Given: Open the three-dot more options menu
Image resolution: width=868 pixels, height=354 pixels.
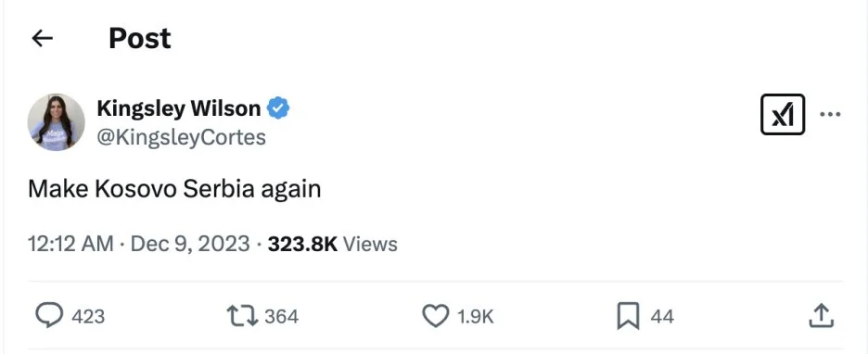Looking at the screenshot, I should point(830,115).
